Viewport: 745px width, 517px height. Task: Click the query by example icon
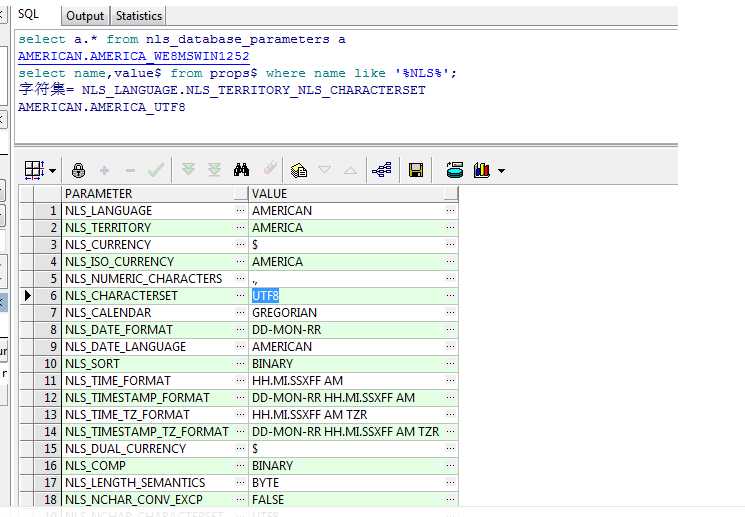[x=299, y=170]
